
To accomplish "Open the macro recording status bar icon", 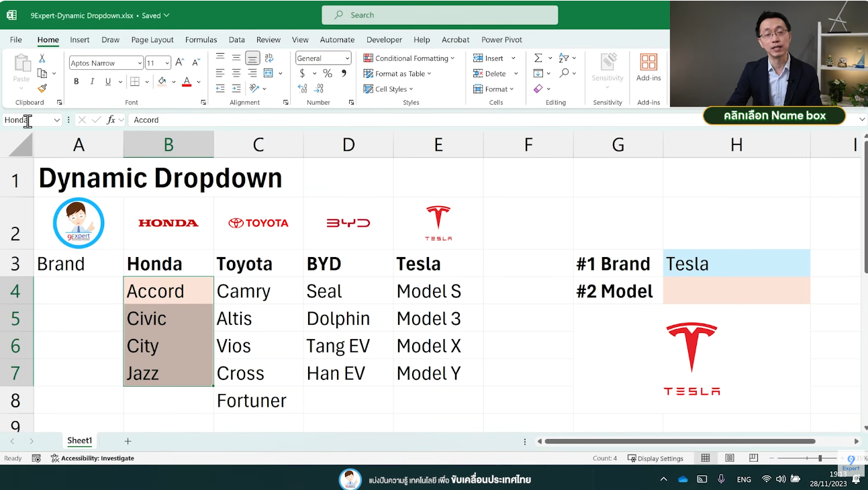I will (x=36, y=458).
